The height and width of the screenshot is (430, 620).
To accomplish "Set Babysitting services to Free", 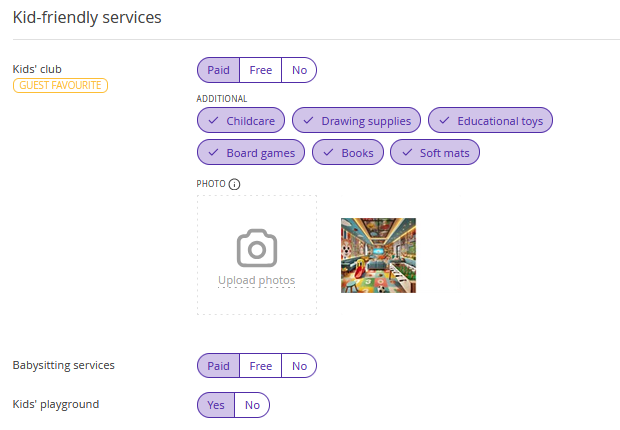I will (261, 366).
